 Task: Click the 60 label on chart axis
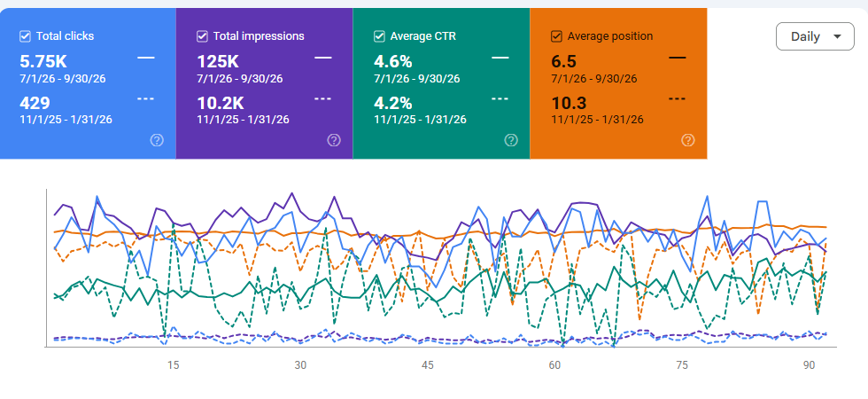tap(554, 365)
